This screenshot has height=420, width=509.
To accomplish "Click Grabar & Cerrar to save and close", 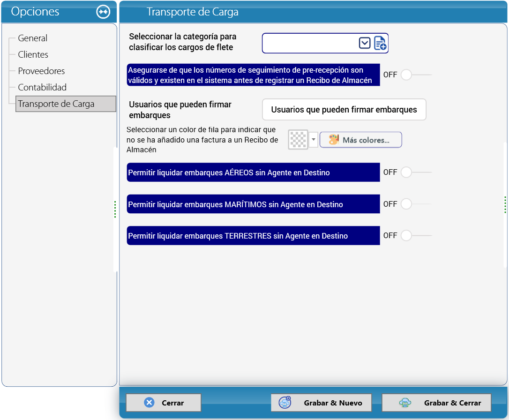I will [437, 403].
